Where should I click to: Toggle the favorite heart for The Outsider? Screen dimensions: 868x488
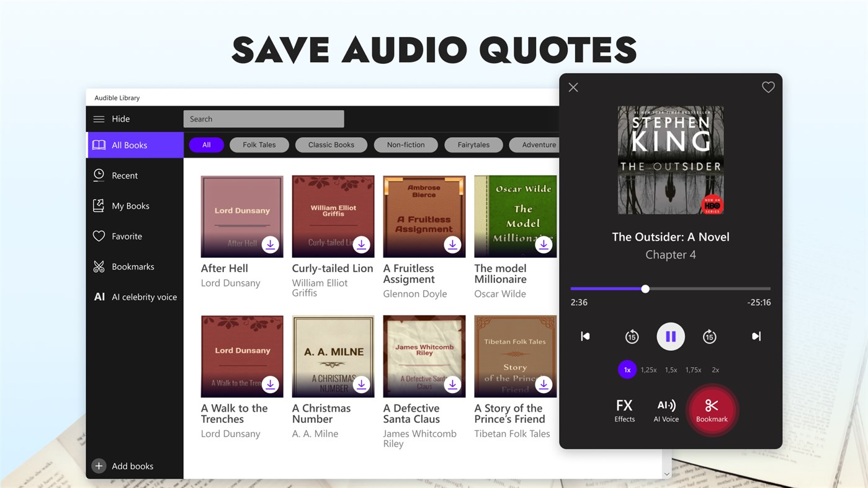pos(768,87)
